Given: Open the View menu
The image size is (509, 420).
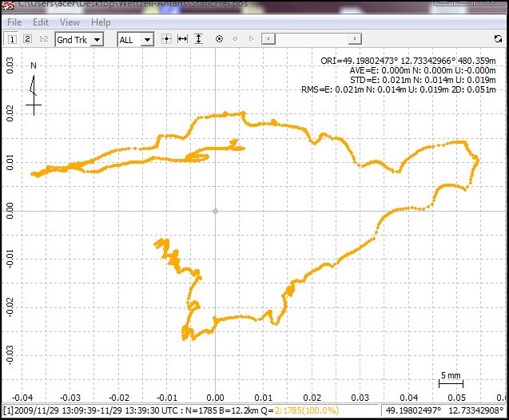Looking at the screenshot, I should pyautogui.click(x=70, y=22).
